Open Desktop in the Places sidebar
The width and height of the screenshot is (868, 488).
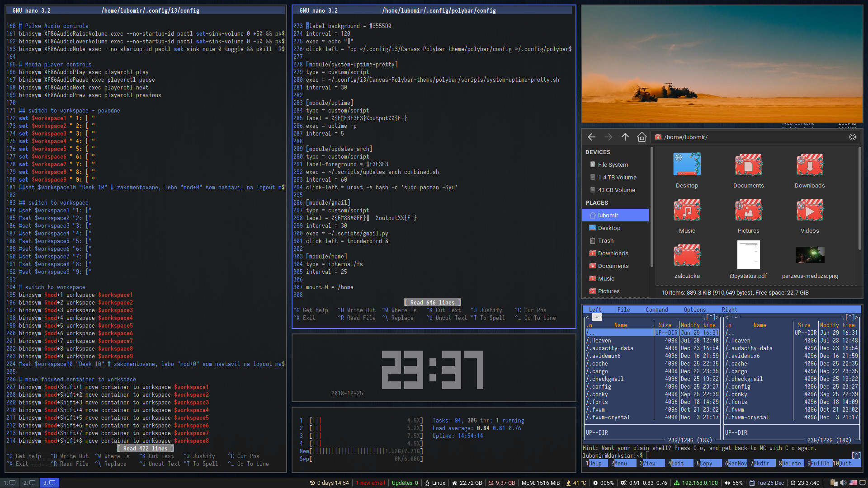(615, 228)
